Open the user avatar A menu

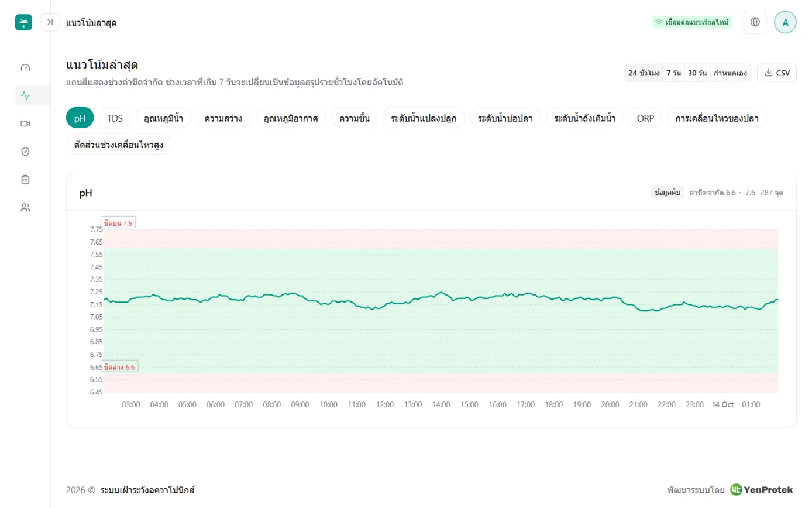[x=785, y=22]
